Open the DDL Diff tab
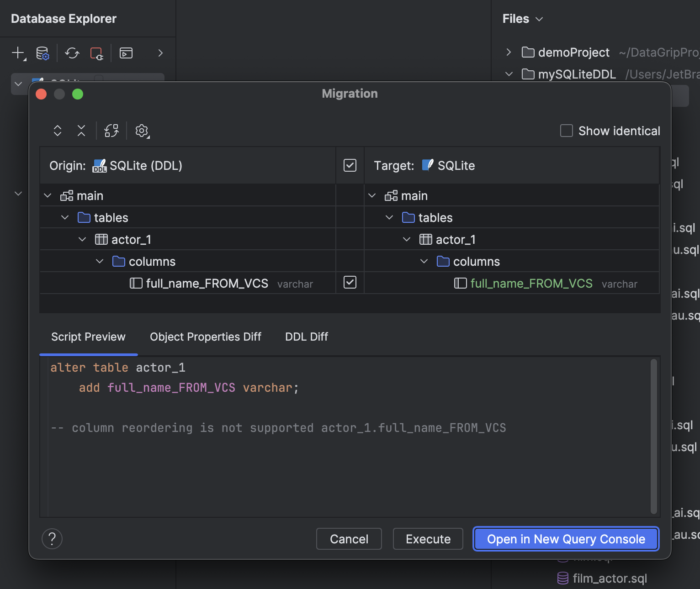 (306, 337)
